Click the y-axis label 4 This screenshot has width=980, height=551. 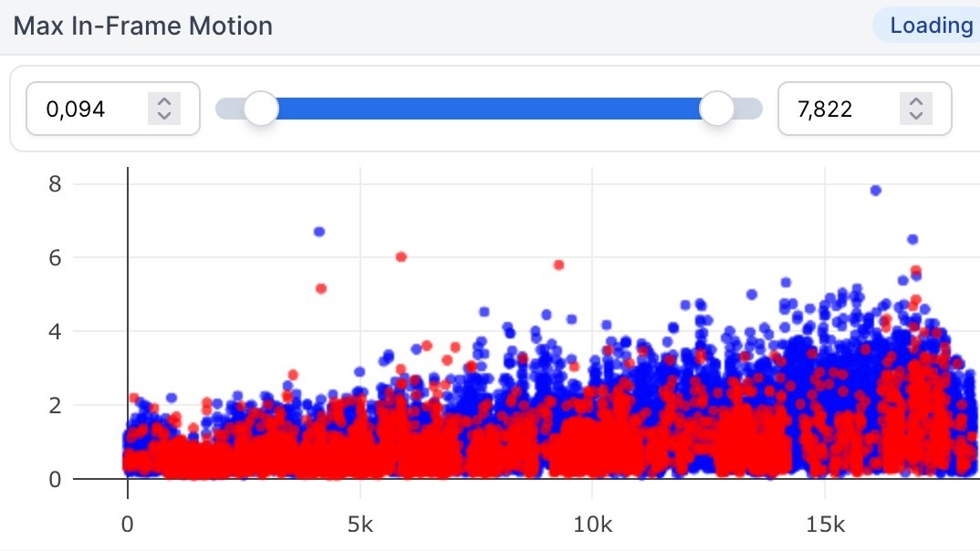click(55, 331)
